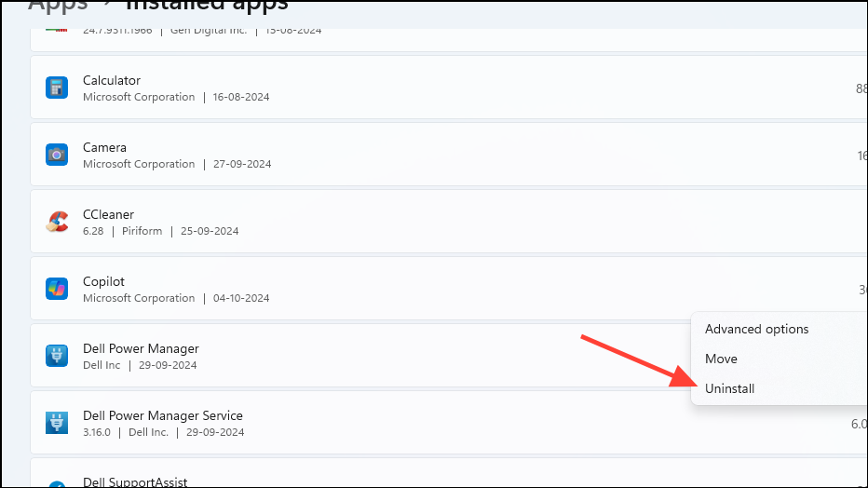Click Microsoft Corporation under Calculator
Image resolution: width=868 pixels, height=488 pixels.
click(139, 97)
